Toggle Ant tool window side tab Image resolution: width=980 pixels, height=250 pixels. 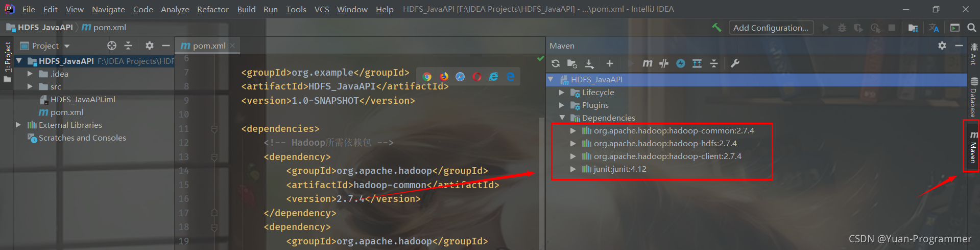973,54
